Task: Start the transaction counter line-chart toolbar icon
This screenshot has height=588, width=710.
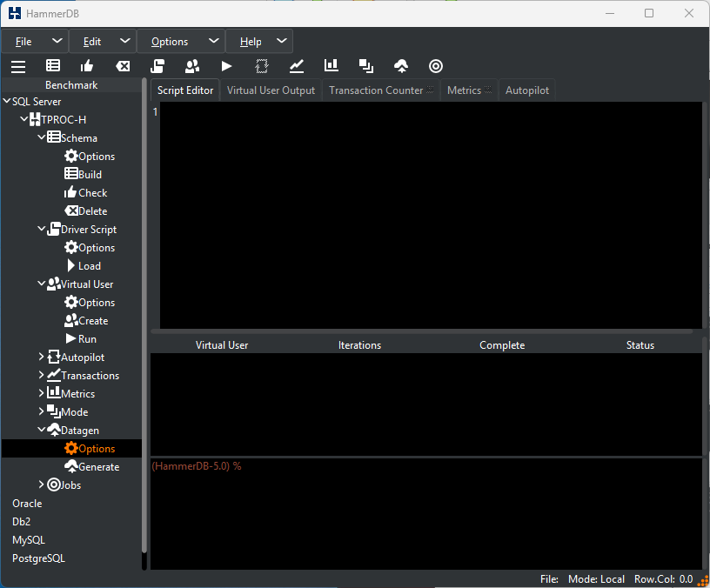Action: (x=297, y=66)
